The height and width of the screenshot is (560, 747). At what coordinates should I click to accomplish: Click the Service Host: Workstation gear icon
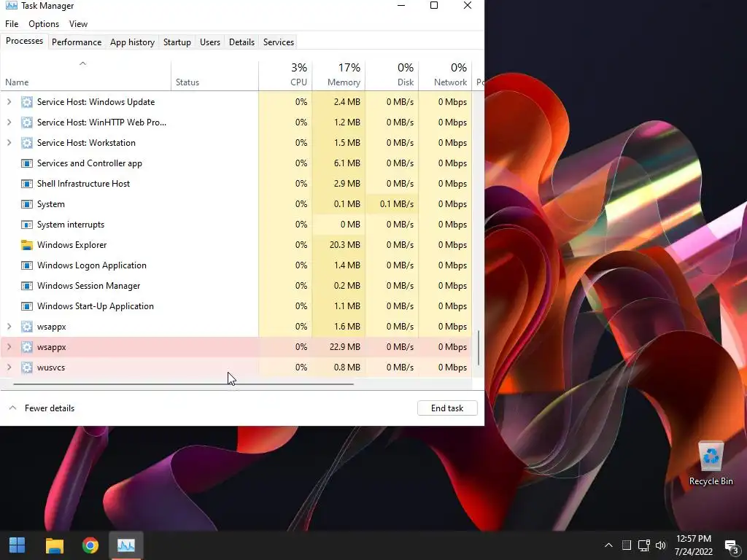click(27, 143)
